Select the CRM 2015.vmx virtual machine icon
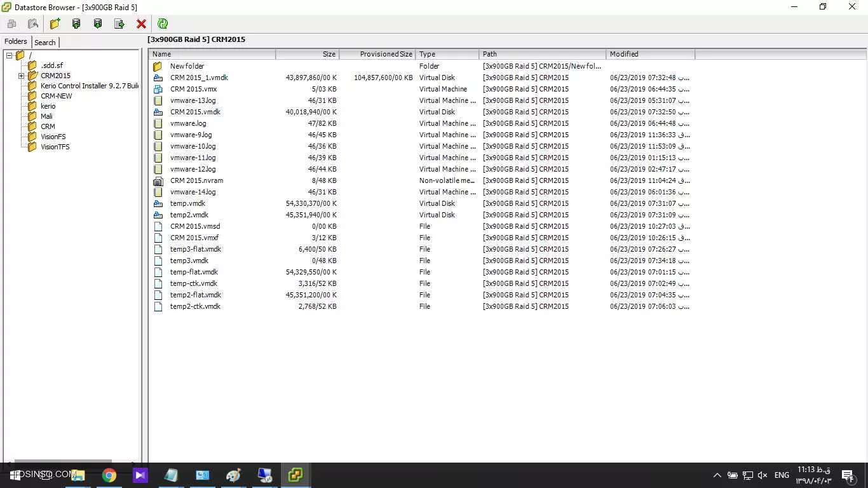868x488 pixels. coord(158,89)
